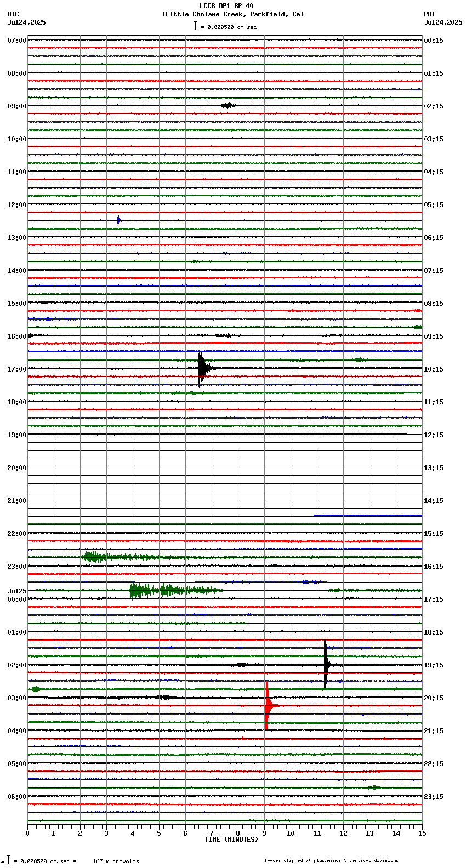The image size is (466, 868).
Task: Click the UTC timezone label
Action: click(x=13, y=14)
